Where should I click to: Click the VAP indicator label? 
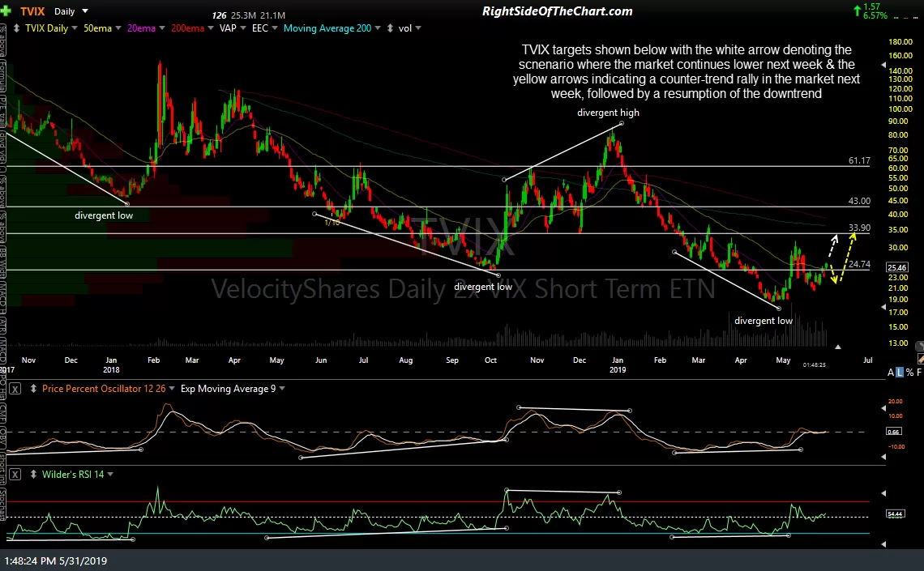point(228,28)
